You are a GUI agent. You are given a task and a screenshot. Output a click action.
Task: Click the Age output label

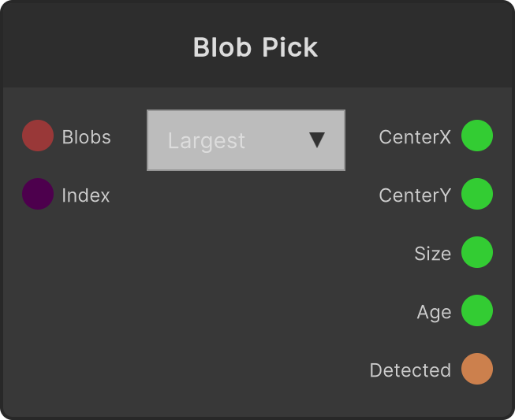pos(434,312)
